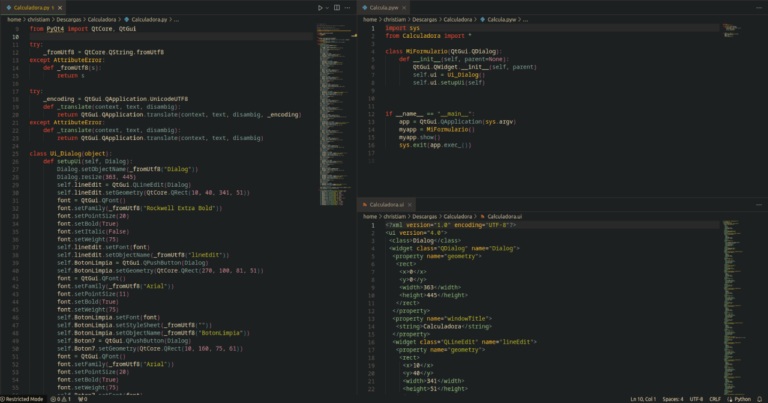
Task: Click 'myapp = MiFormulario()' line
Action: 436,130
